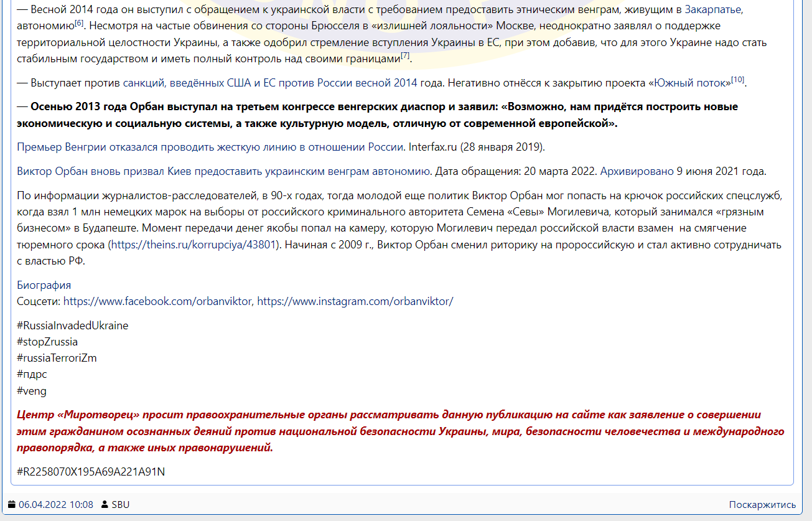812x521 pixels.
Task: Open footnote reference [7]
Action: coord(405,56)
